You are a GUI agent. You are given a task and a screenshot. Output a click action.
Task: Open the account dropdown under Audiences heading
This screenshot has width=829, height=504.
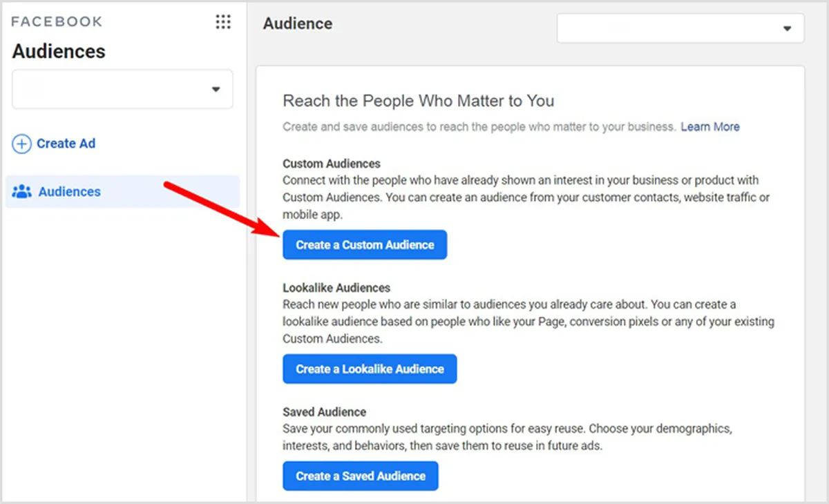pyautogui.click(x=122, y=89)
